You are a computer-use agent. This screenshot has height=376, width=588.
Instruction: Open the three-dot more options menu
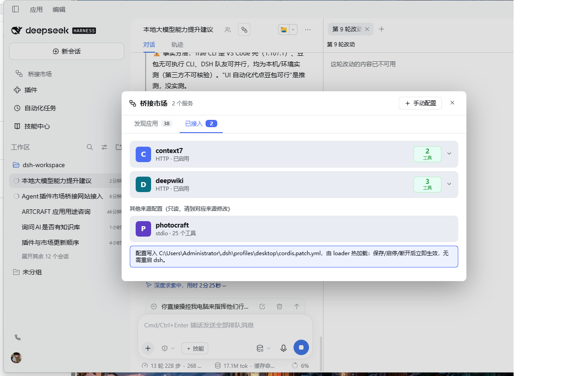click(308, 30)
